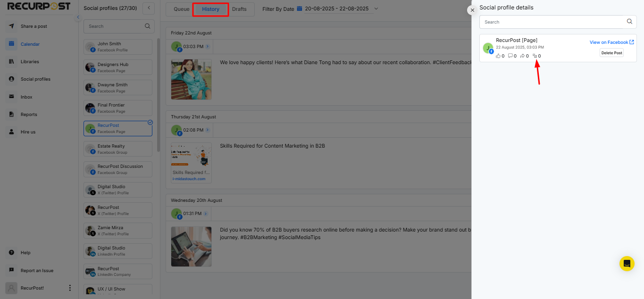
Task: Click the profile avatar beside 02:08 PM
Action: [x=176, y=130]
